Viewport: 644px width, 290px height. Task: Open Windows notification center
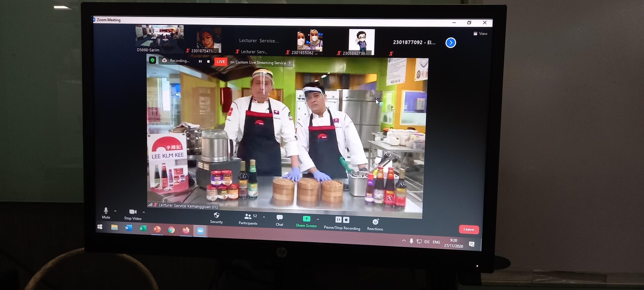(x=472, y=244)
